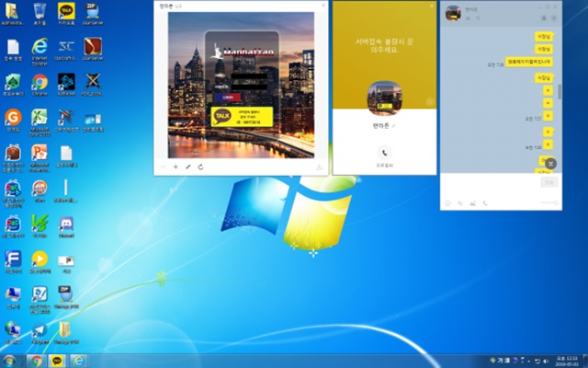The width and height of the screenshot is (588, 368).
Task: Open the chat menu icon at top right
Action: [x=554, y=18]
